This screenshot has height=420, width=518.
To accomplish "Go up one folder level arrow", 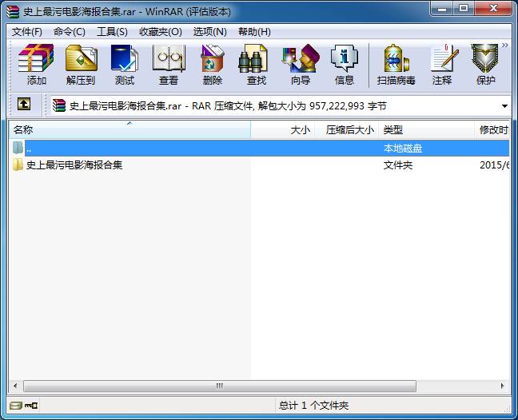I will click(24, 105).
